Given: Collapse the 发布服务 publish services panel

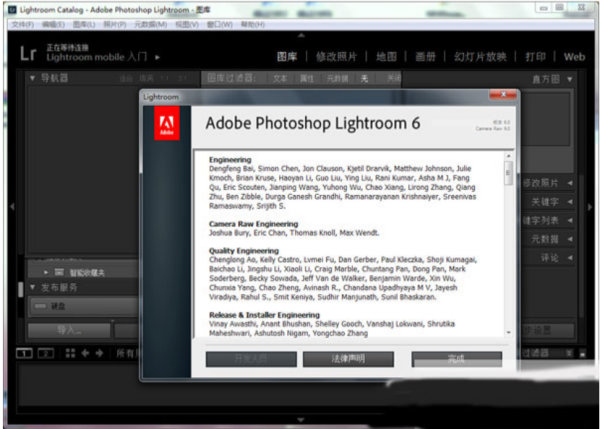Looking at the screenshot, I should (34, 288).
